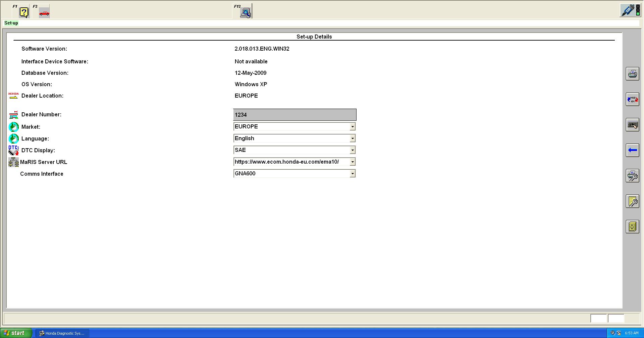The height and width of the screenshot is (338, 644).
Task: Click the DTC Display icon
Action: [13, 150]
